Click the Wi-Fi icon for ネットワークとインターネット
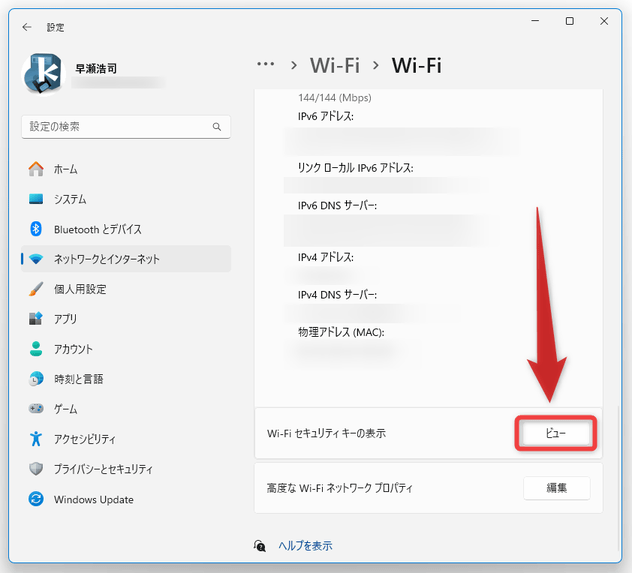Screen dimensions: 632x573 (36, 259)
